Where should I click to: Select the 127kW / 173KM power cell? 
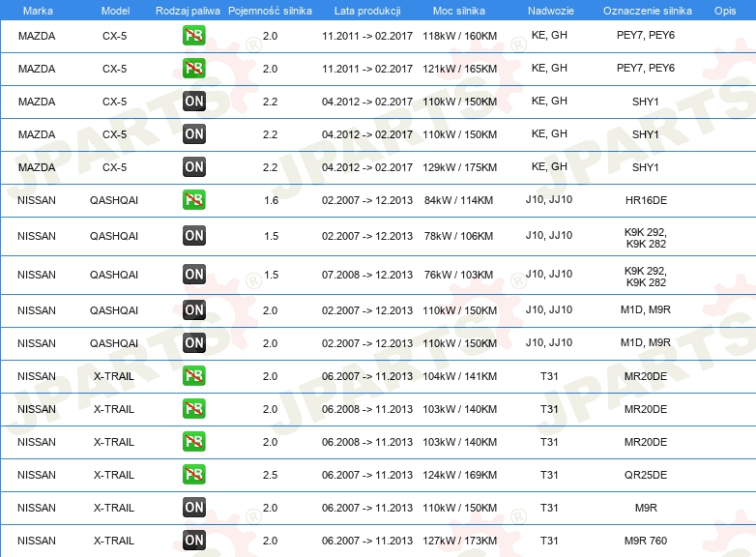tap(459, 541)
